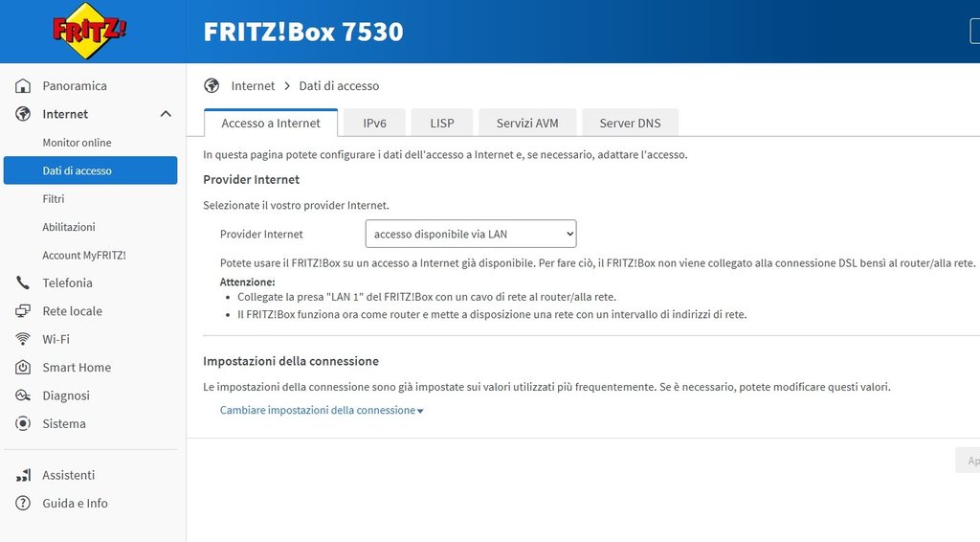This screenshot has width=980, height=542.
Task: Click the breadcrumb globe icon
Action: [212, 85]
